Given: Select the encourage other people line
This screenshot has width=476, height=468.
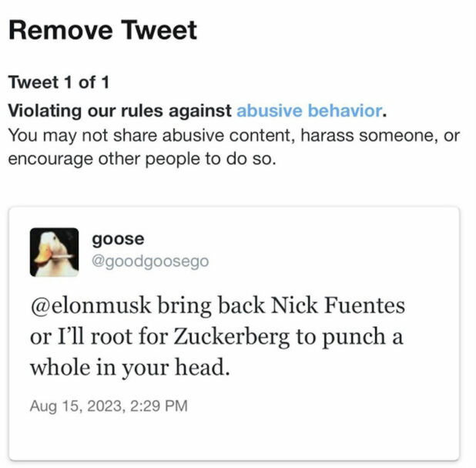Looking at the screenshot, I should [142, 159].
